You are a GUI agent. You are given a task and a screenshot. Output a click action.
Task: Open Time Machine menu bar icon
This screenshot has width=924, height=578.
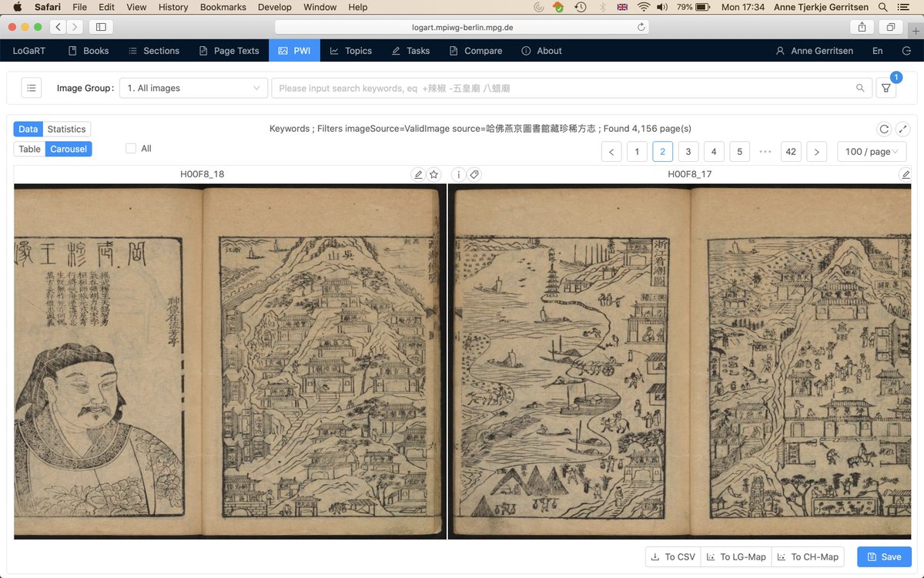point(580,7)
